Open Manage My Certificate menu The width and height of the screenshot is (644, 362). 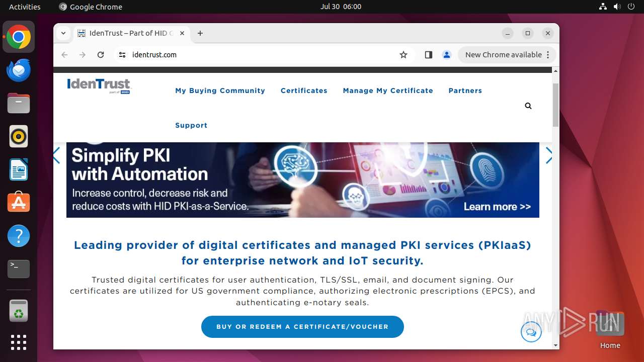(388, 90)
